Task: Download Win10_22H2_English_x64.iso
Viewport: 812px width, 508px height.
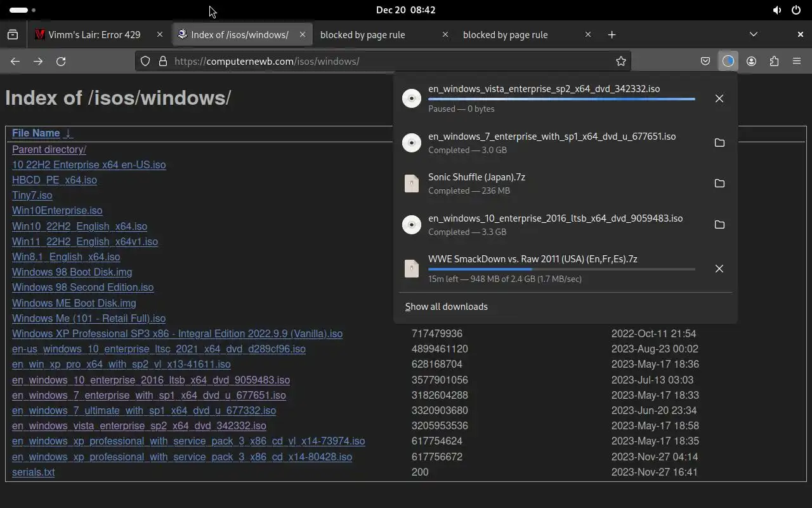Action: coord(79,226)
